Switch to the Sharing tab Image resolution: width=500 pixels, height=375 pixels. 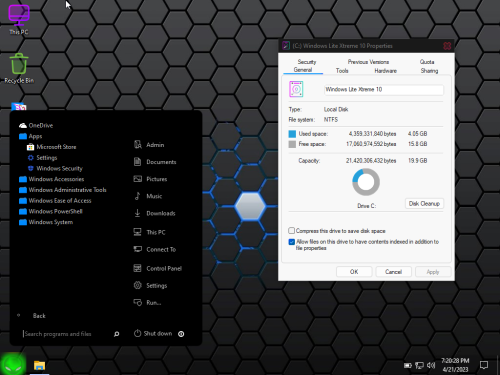point(429,71)
